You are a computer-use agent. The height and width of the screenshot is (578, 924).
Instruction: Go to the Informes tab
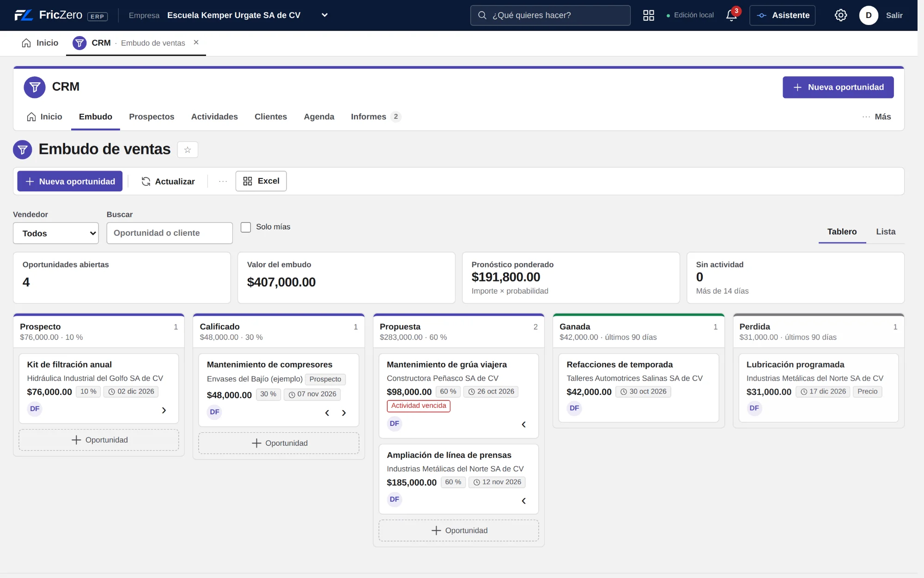pos(376,117)
